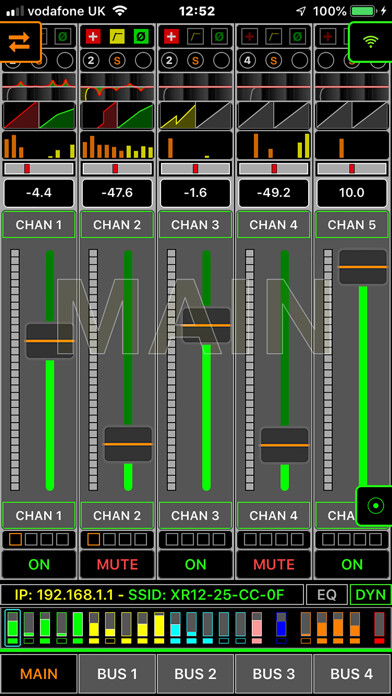Open the Channel 2 level value -47.6

[117, 193]
